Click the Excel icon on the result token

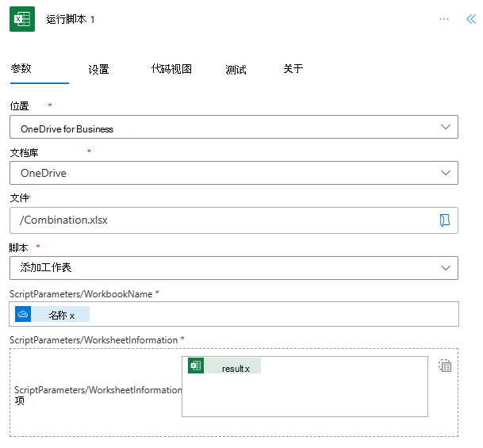tap(196, 366)
